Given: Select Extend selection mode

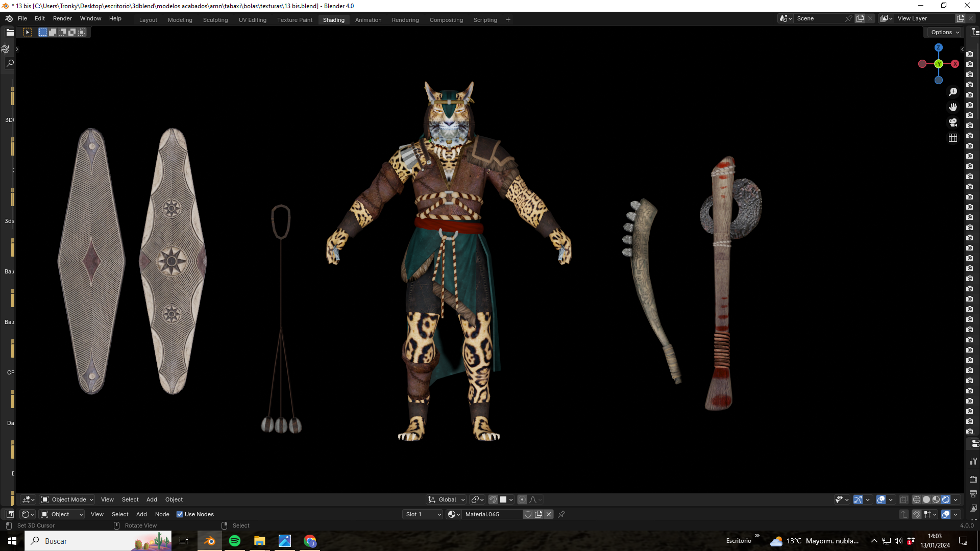Looking at the screenshot, I should point(53,32).
